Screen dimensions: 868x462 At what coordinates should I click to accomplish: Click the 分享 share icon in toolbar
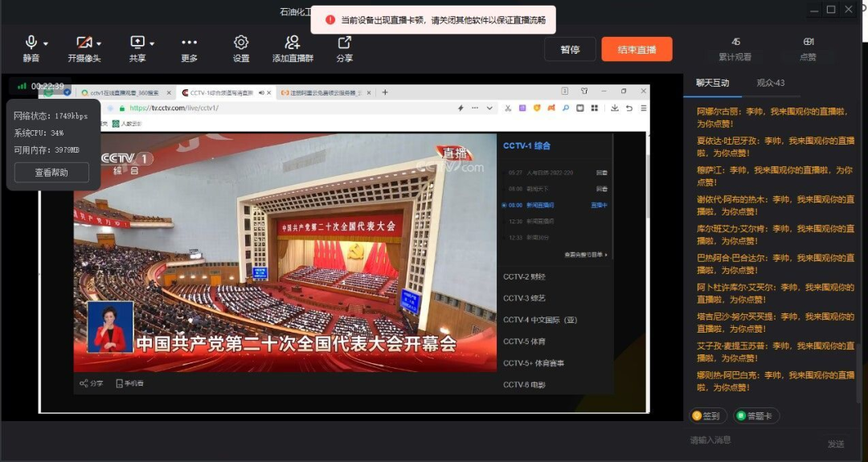(345, 43)
